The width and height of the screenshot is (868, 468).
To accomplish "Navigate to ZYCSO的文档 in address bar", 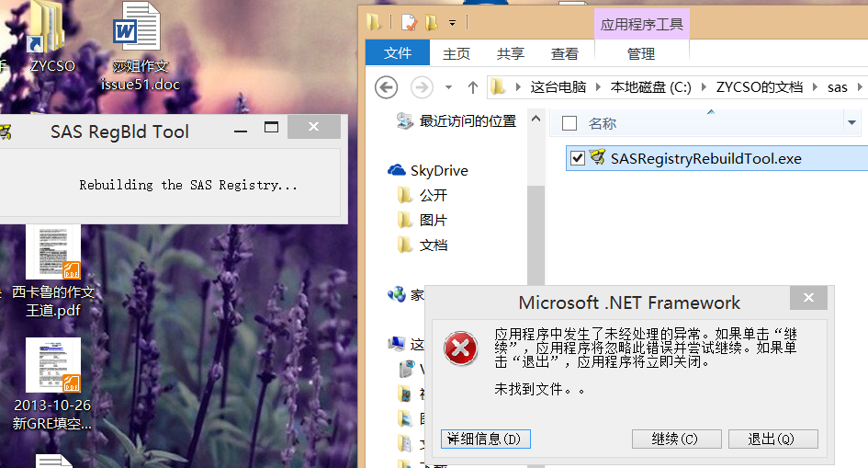I will coord(759,87).
